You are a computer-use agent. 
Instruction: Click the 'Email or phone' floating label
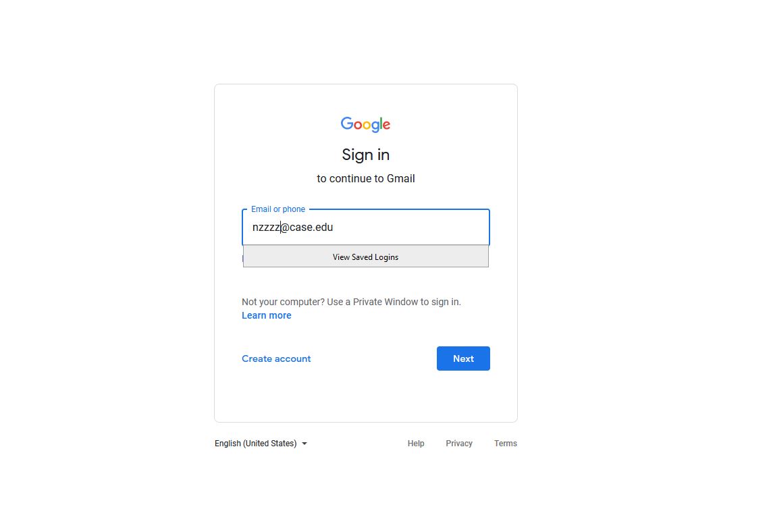278,209
